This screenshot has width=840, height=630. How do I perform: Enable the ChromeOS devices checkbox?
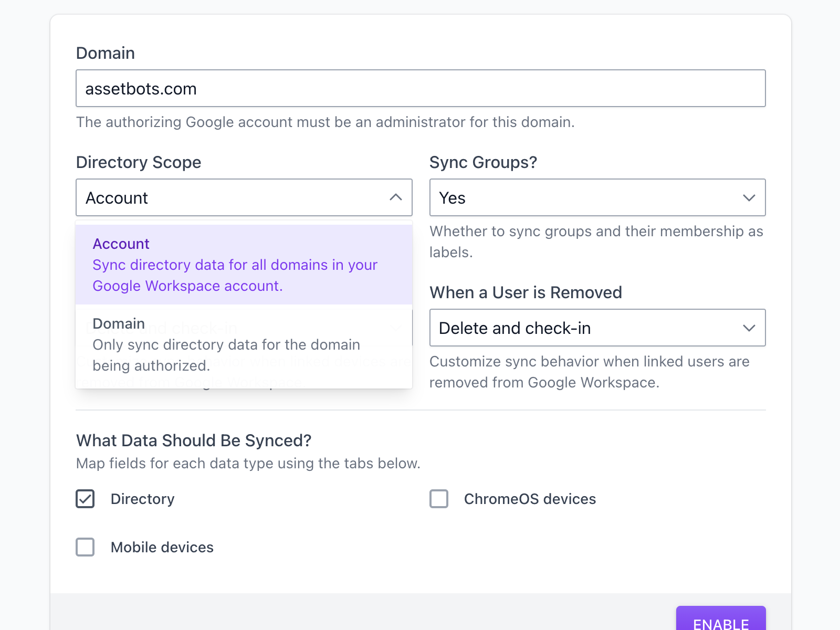[439, 499]
